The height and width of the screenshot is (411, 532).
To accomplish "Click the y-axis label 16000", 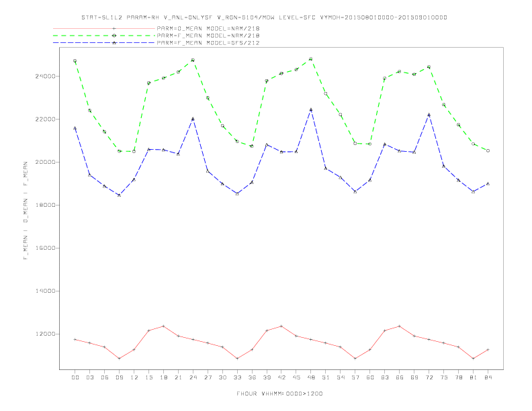I will coord(45,248).
